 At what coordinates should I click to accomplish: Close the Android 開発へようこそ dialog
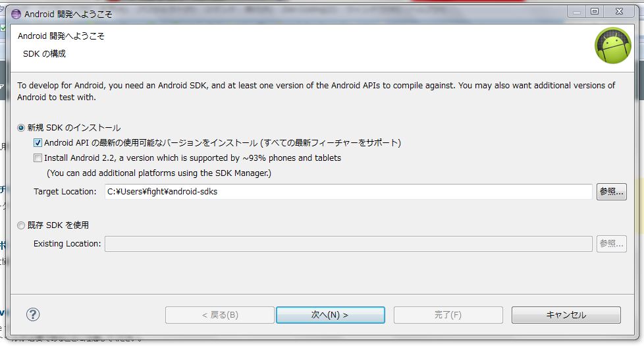point(620,11)
